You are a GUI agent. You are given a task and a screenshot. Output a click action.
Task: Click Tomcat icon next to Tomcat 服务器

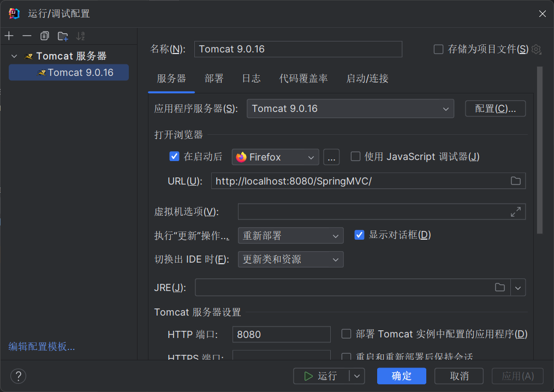point(28,56)
